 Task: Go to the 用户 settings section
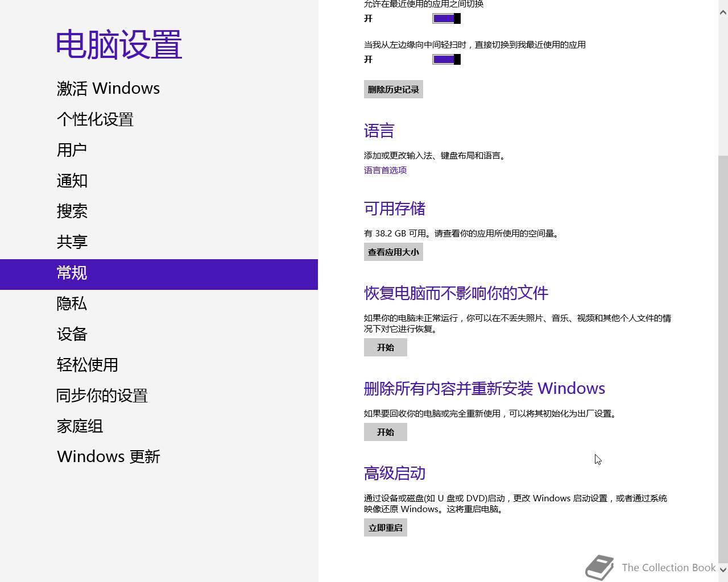(72, 150)
